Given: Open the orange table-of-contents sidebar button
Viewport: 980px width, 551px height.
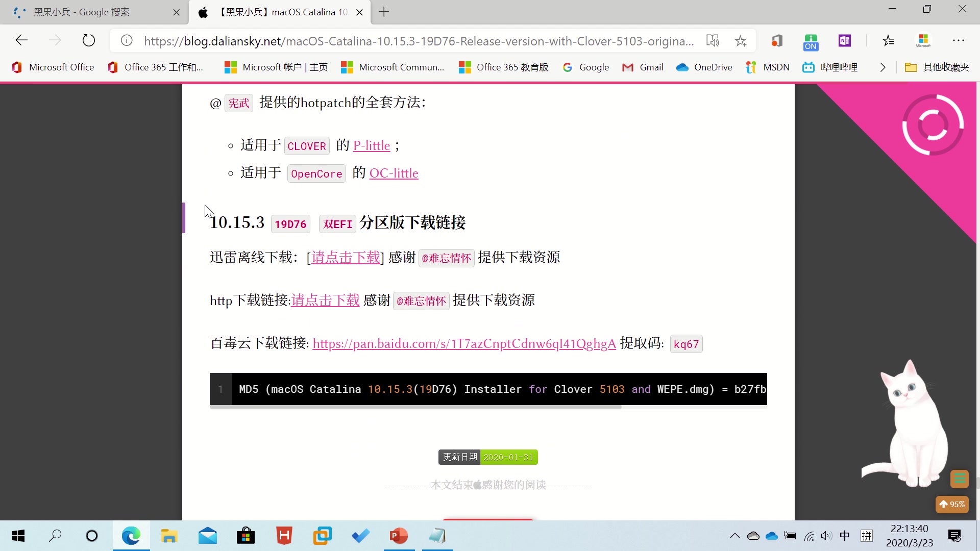Looking at the screenshot, I should [x=960, y=479].
